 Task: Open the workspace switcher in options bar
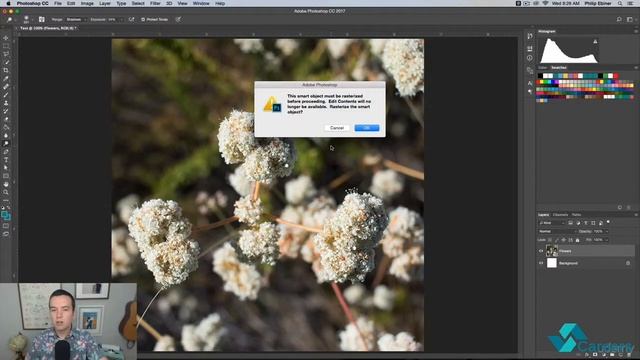click(630, 19)
